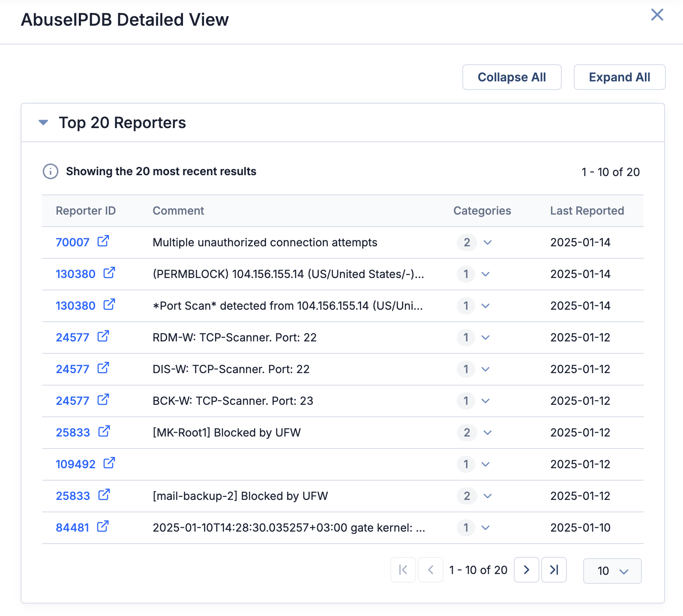The width and height of the screenshot is (683, 616).
Task: Collapse the Top 20 Reporters section
Action: point(43,123)
